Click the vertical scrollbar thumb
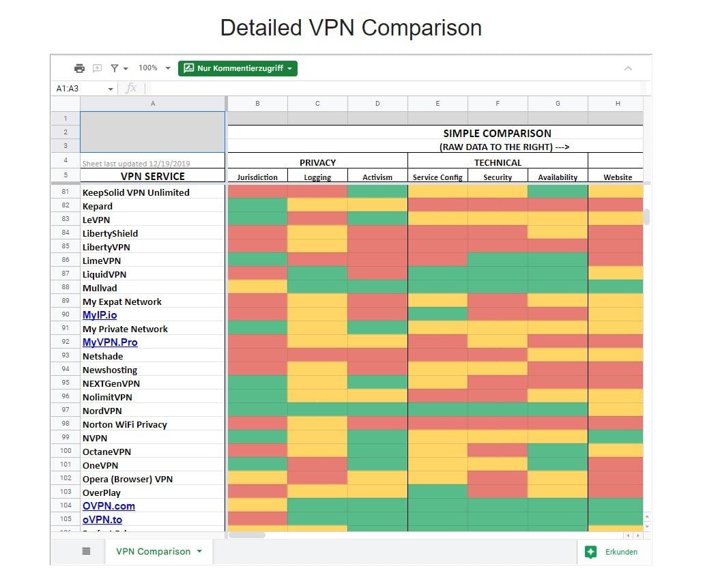The width and height of the screenshot is (703, 588). [x=646, y=217]
